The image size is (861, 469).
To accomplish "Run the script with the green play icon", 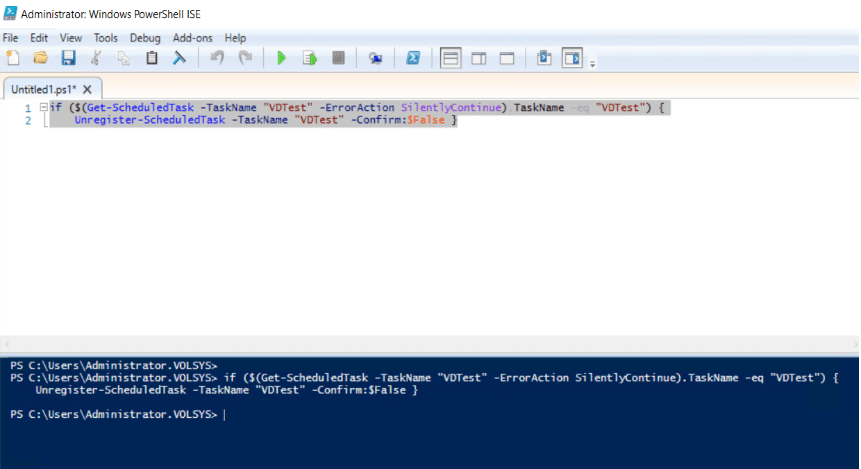I will [x=282, y=58].
